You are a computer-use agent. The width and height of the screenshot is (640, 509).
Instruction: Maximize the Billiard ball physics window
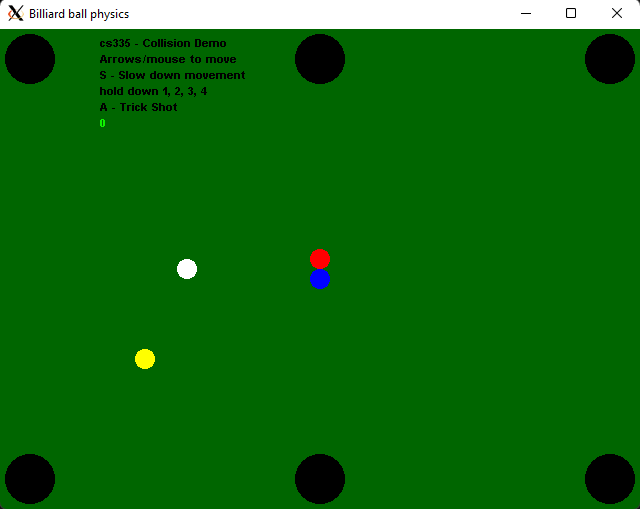click(571, 13)
